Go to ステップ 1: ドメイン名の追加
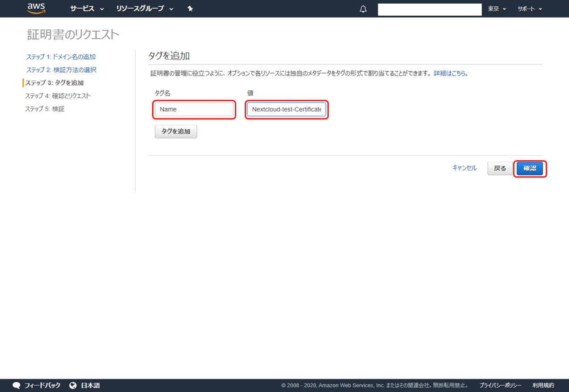The image size is (569, 392). (61, 57)
